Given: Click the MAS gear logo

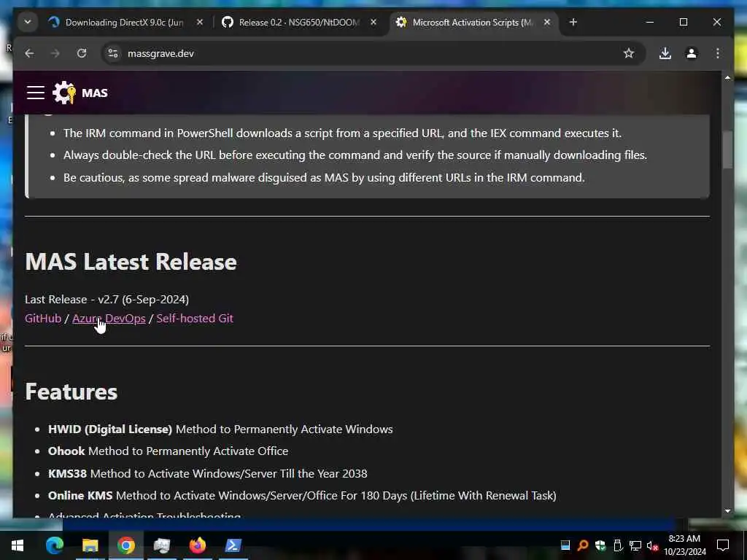Looking at the screenshot, I should pyautogui.click(x=64, y=93).
